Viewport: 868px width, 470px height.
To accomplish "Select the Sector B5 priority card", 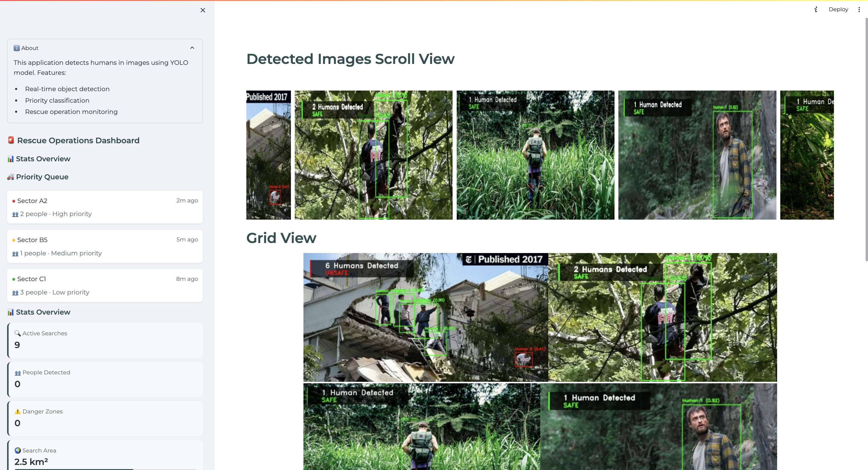I will [x=105, y=246].
